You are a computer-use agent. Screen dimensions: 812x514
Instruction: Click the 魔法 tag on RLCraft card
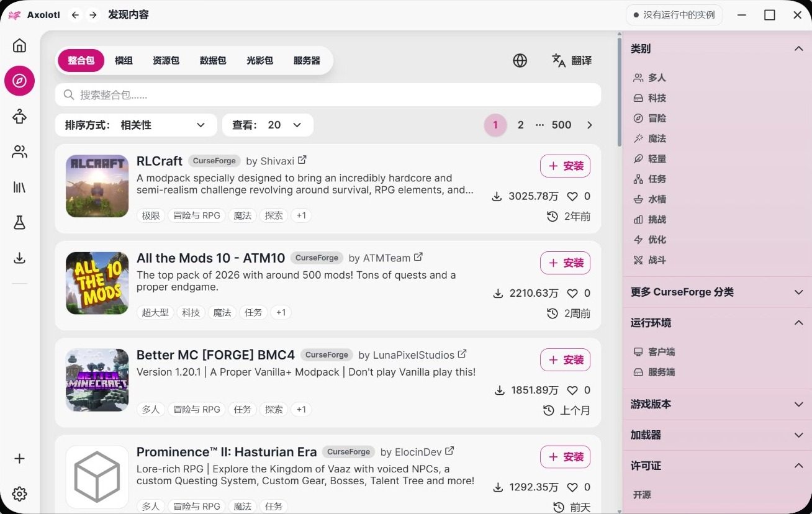pos(243,215)
